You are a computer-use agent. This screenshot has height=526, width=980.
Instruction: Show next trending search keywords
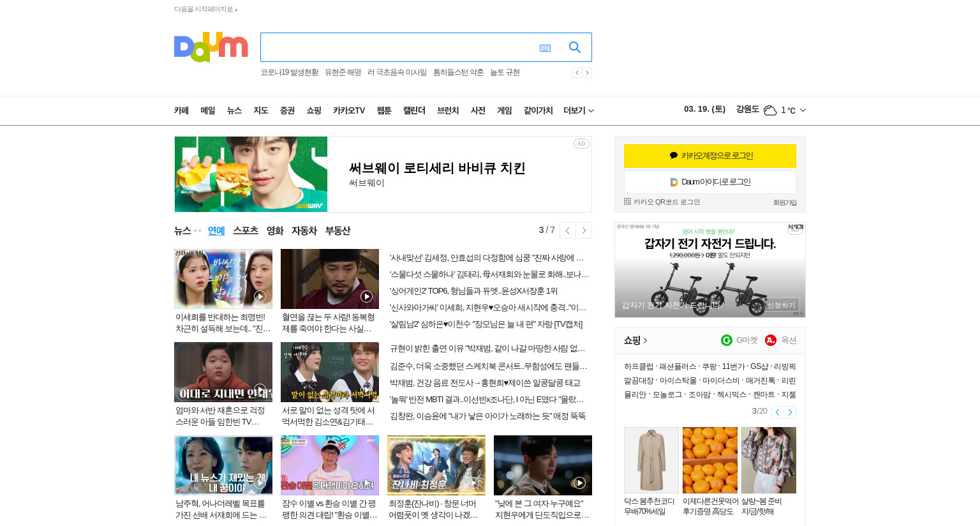point(587,73)
